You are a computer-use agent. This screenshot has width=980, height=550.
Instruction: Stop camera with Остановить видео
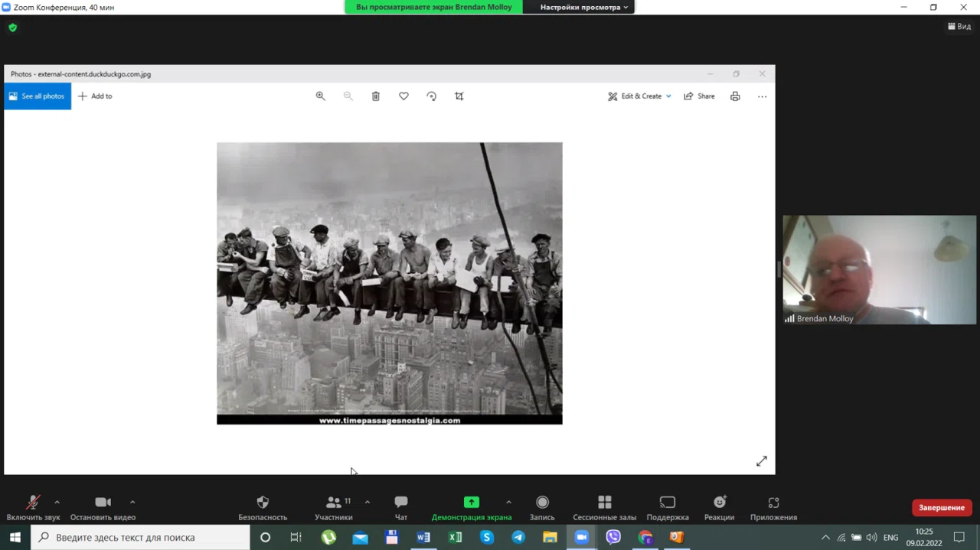[x=103, y=509]
